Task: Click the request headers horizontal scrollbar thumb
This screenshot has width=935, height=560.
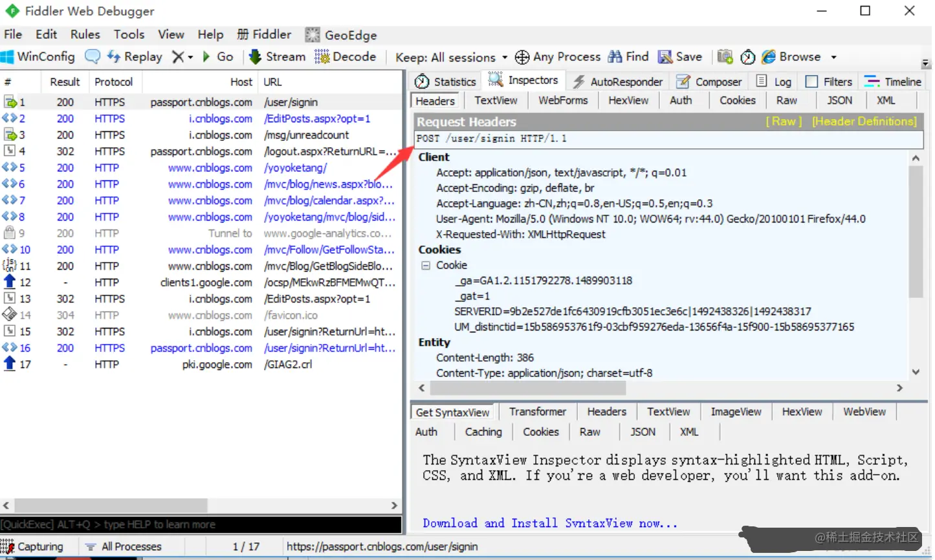Action: [528, 388]
